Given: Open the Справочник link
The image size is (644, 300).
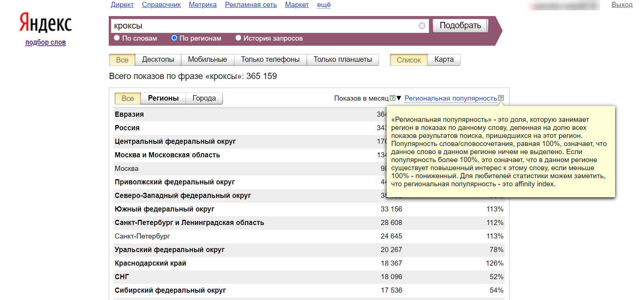Looking at the screenshot, I should point(161,5).
